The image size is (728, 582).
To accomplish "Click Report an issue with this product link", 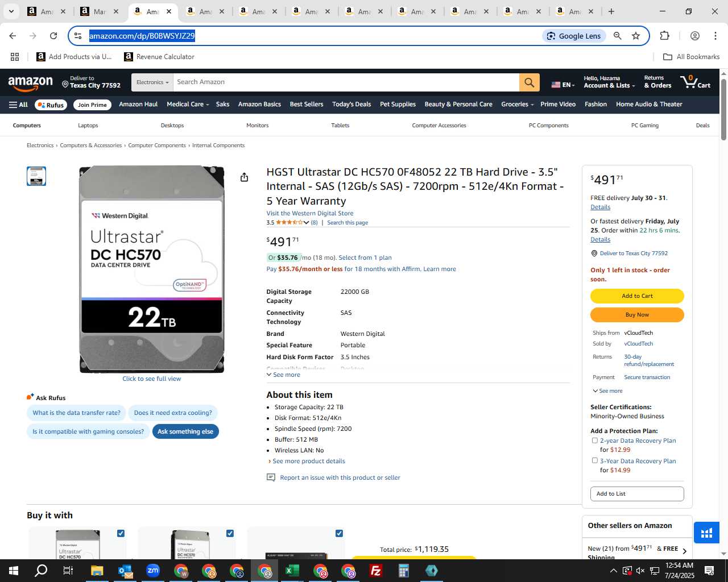I will (340, 478).
